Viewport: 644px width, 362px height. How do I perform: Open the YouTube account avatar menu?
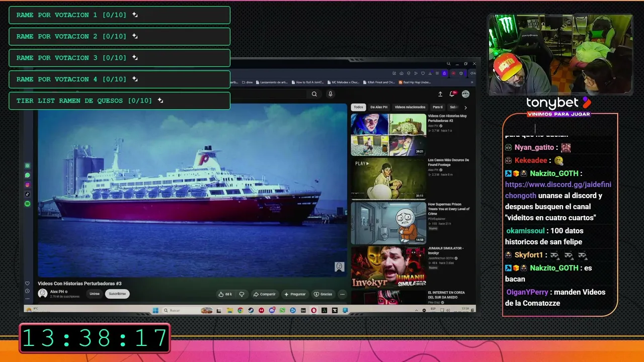[466, 94]
